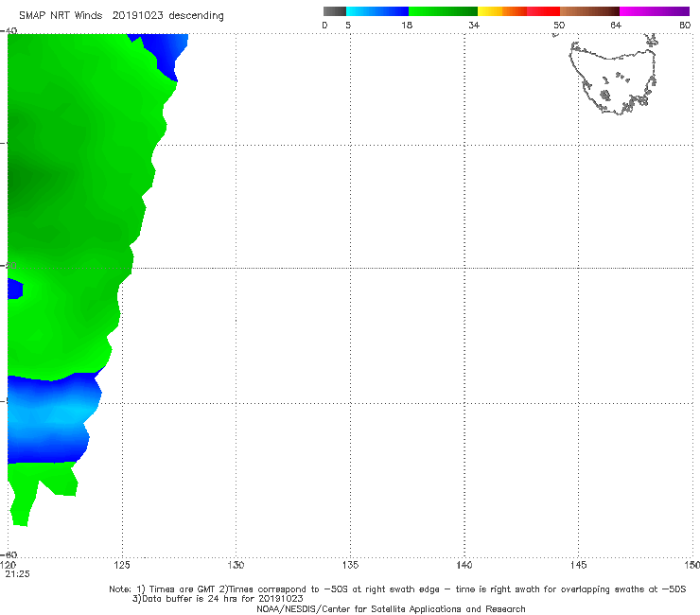The height and width of the screenshot is (615, 700).
Task: Click the color bar label '50'
Action: (559, 26)
